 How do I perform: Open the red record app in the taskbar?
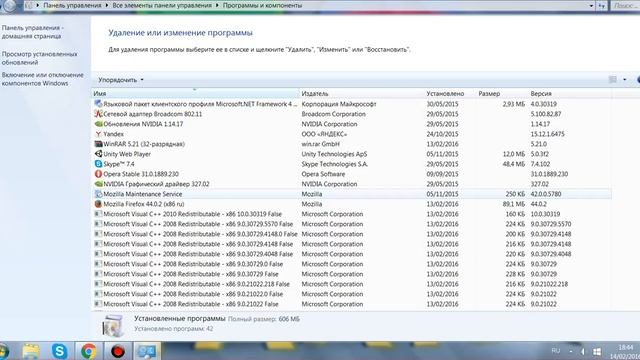point(118,351)
